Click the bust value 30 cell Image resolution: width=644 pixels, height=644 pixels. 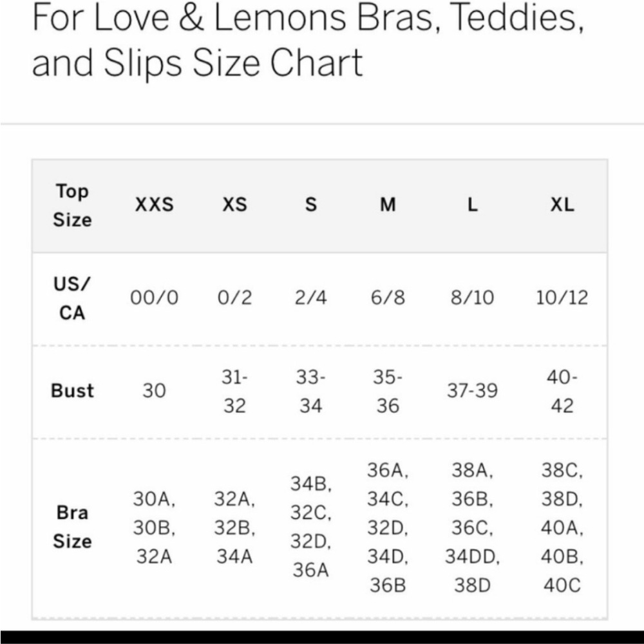click(155, 391)
